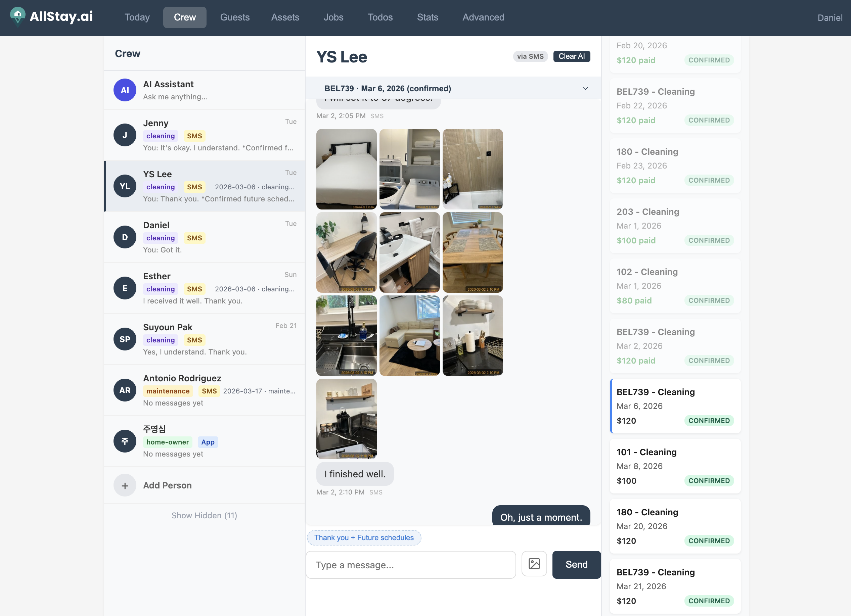Open the Daniel user menu
This screenshot has width=851, height=616.
tap(830, 18)
